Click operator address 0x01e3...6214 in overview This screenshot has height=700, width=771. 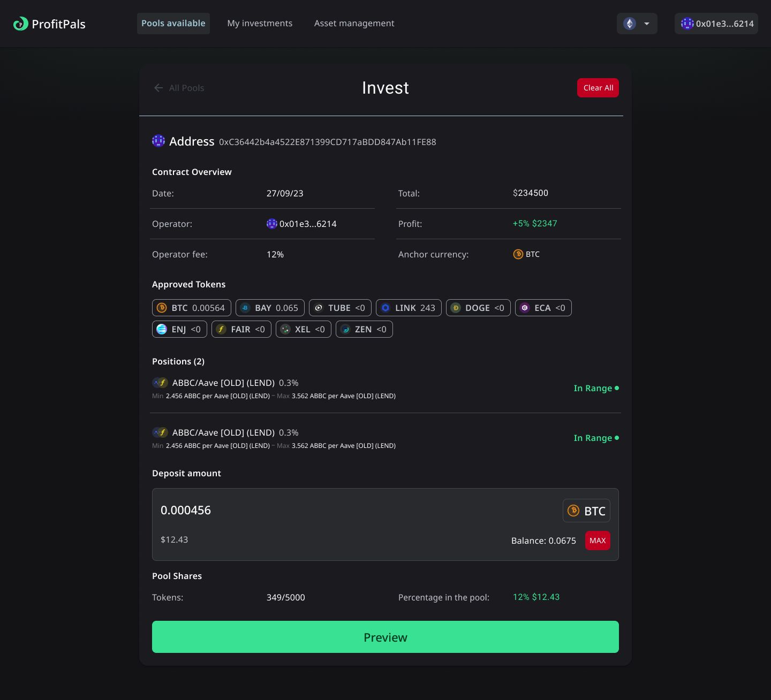[308, 224]
